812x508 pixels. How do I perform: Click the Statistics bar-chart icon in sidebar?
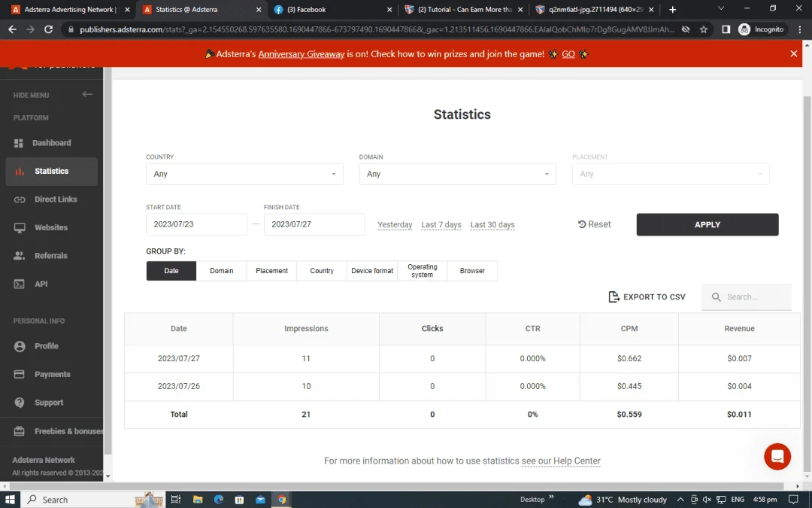pyautogui.click(x=20, y=172)
